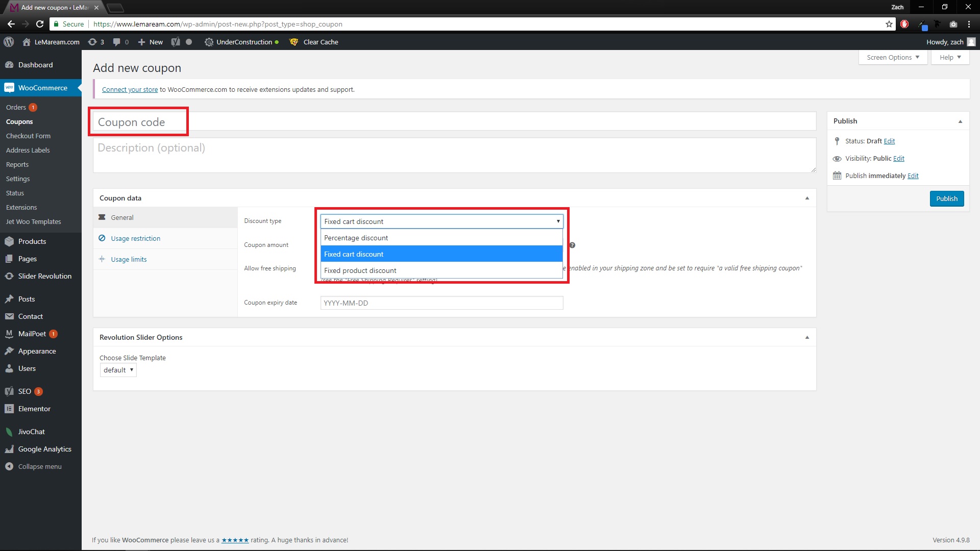
Task: Click the Publish button
Action: click(x=947, y=198)
